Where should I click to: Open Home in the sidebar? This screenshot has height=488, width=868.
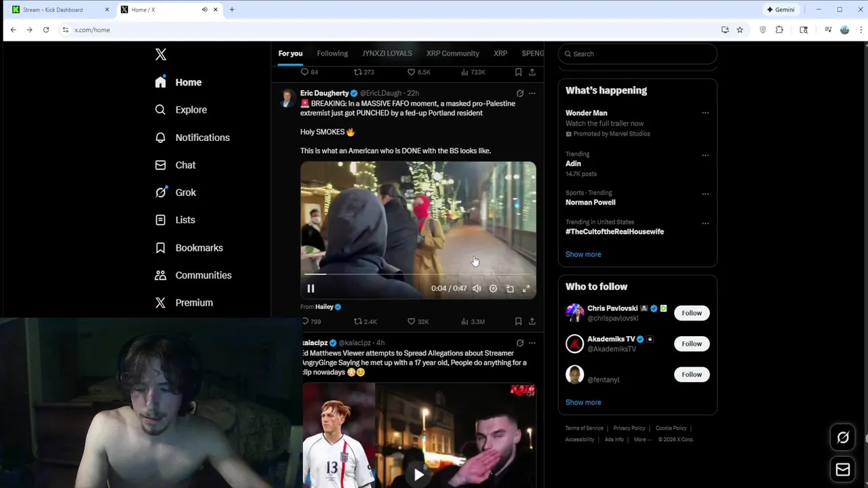click(178, 82)
